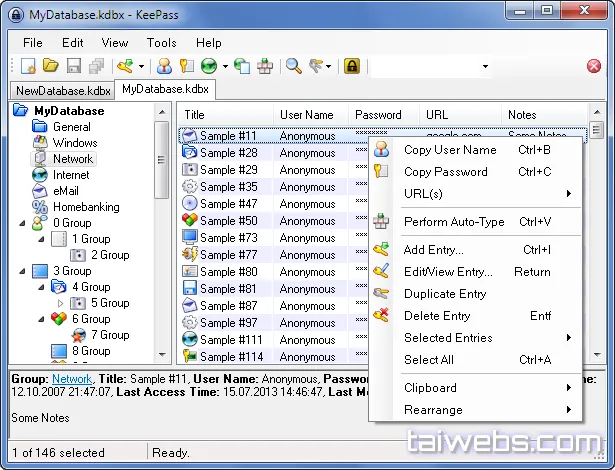Open the Clipboard submenu
The width and height of the screenshot is (615, 470).
click(476, 388)
